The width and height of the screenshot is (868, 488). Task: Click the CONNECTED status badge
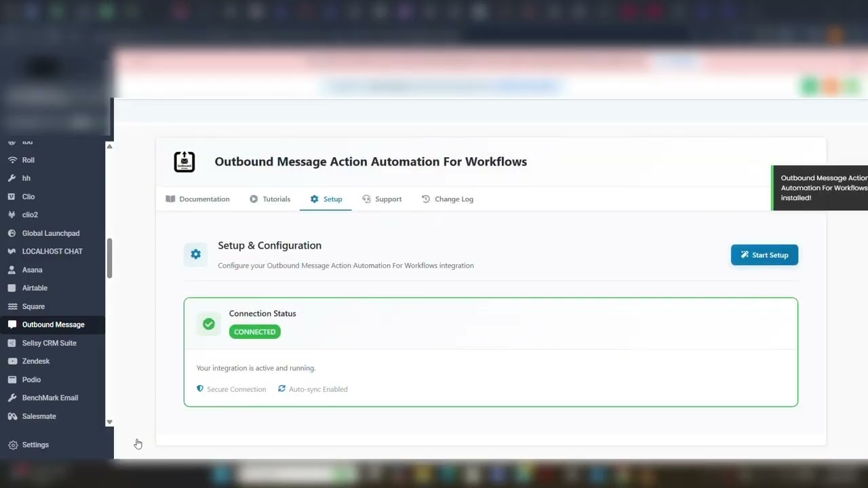tap(255, 332)
